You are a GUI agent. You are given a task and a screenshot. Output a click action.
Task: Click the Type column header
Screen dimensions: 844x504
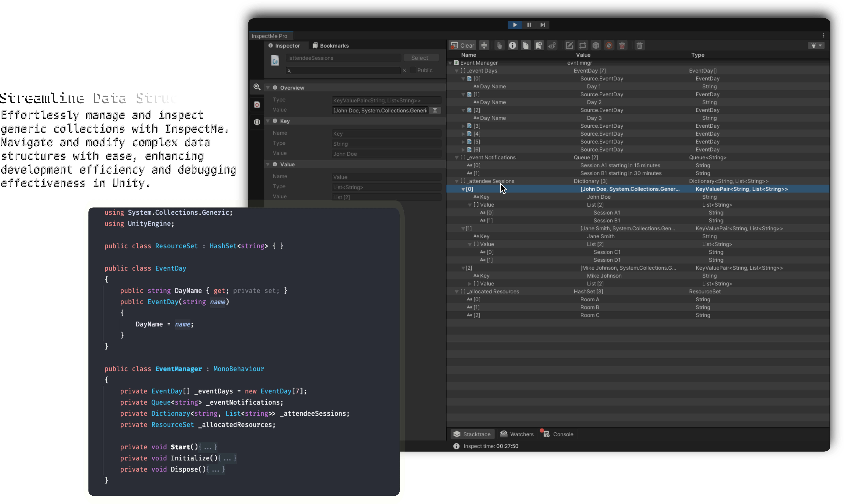[x=698, y=55]
